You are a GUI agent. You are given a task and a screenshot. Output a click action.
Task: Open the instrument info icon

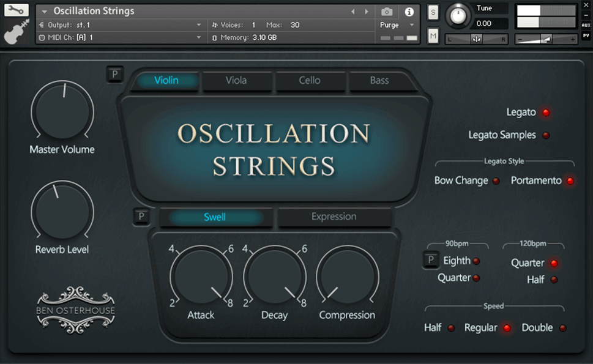click(409, 12)
